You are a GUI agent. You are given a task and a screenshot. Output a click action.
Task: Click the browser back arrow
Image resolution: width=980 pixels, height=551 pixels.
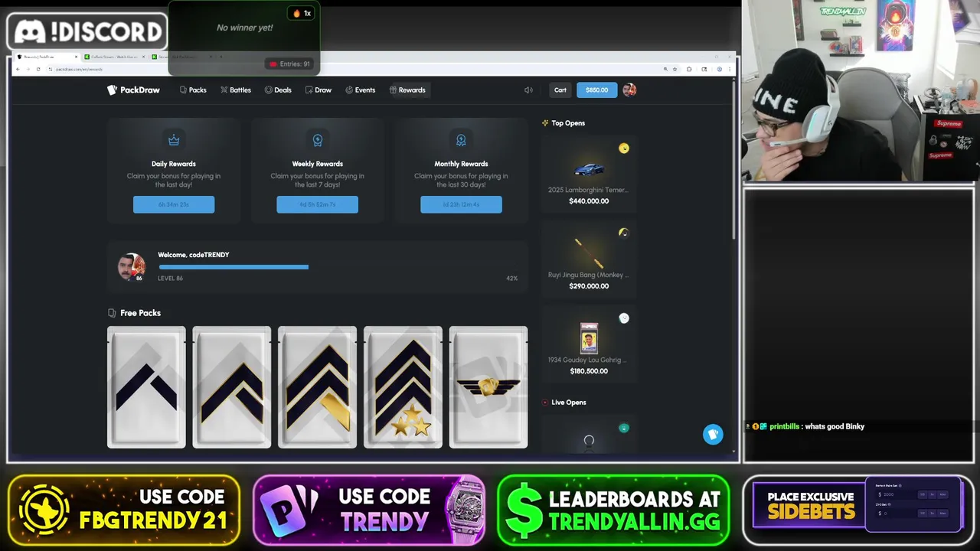coord(18,70)
